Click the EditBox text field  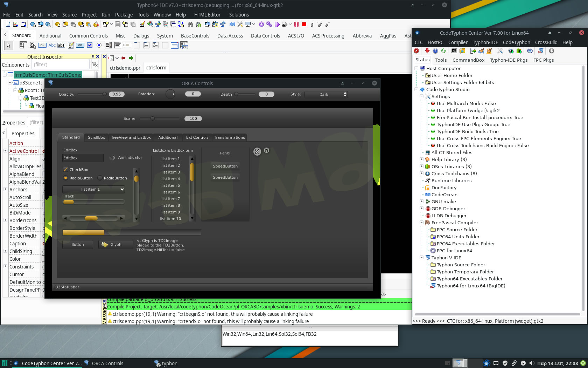point(83,158)
